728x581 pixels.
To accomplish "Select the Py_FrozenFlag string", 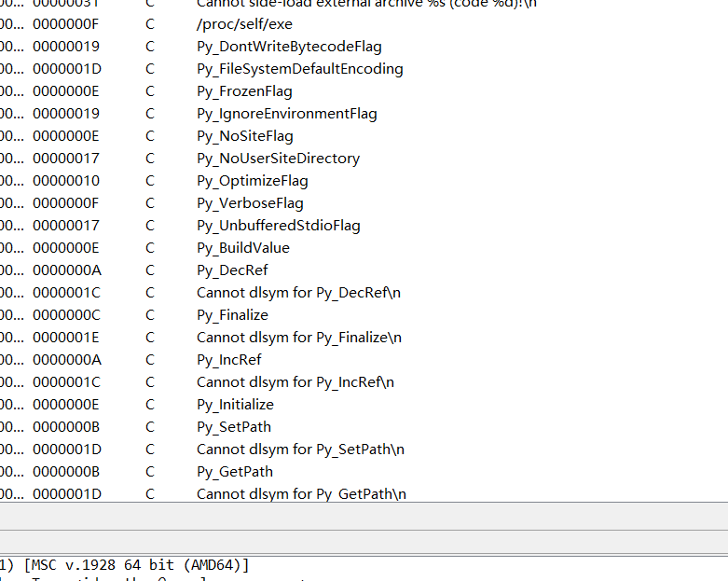I will (244, 91).
